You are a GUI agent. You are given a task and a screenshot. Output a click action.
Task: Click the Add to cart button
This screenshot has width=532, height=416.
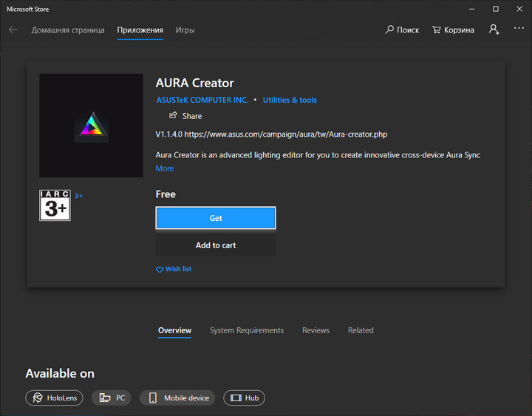(216, 245)
